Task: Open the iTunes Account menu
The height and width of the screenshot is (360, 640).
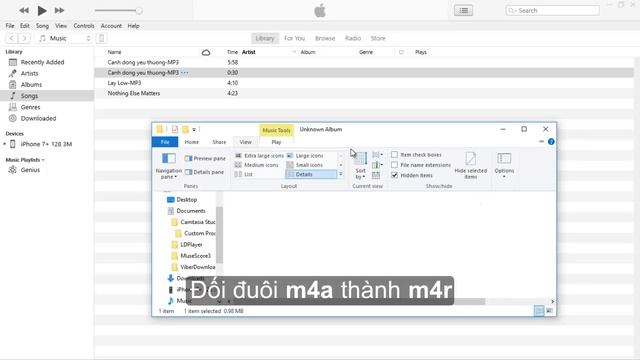Action: click(111, 26)
